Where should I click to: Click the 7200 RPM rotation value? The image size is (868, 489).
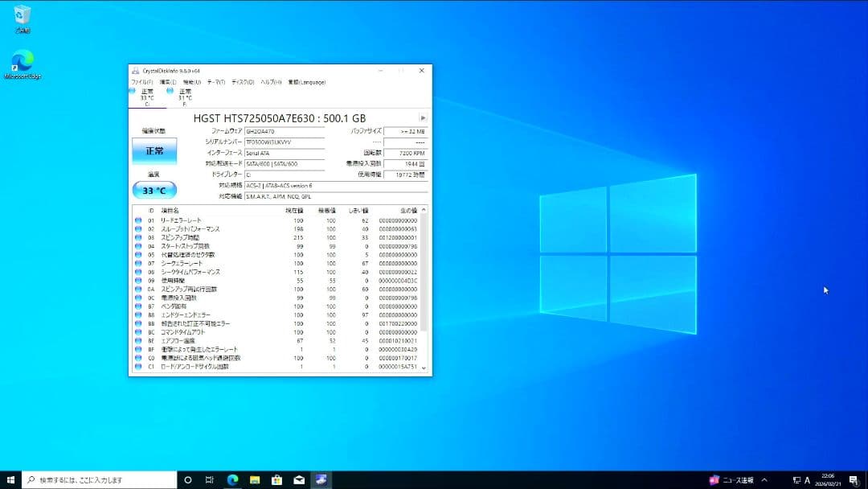406,153
